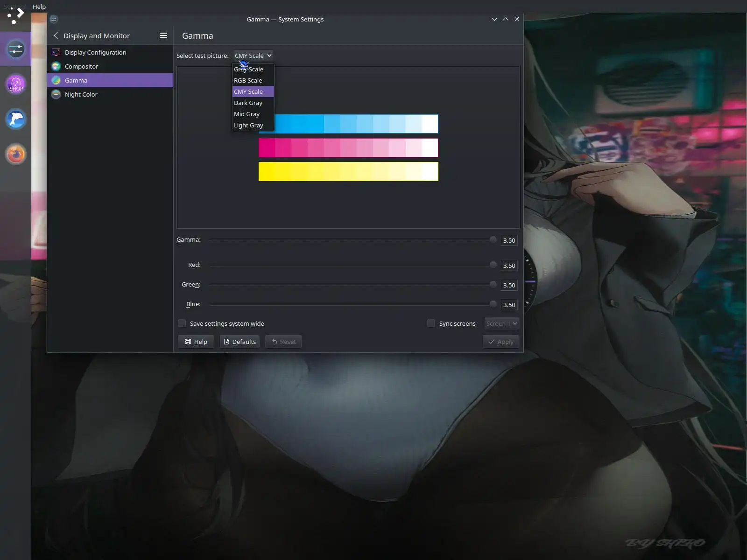Launch the Shop app in the dock
The image size is (747, 560).
(15, 84)
